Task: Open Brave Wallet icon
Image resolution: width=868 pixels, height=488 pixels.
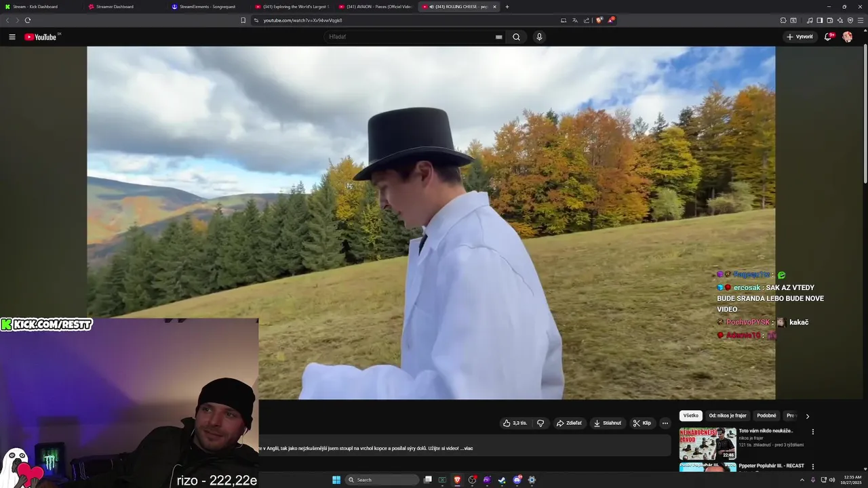Action: (x=830, y=20)
